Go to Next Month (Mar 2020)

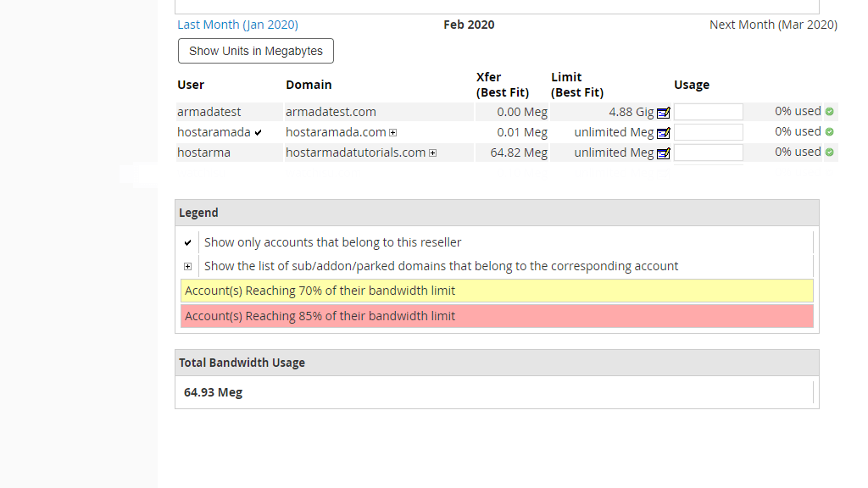[x=773, y=25]
